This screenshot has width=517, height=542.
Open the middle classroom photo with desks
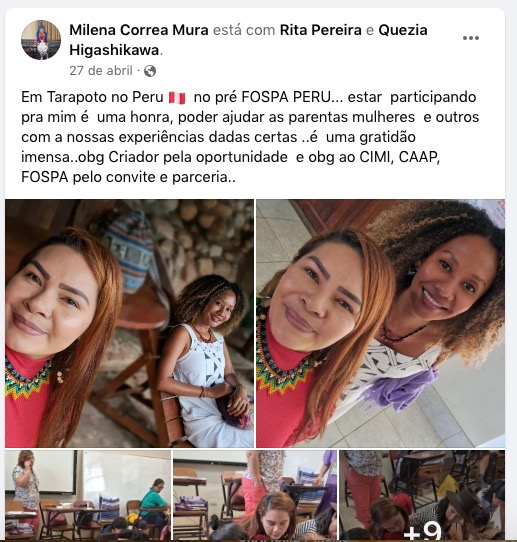(255, 495)
